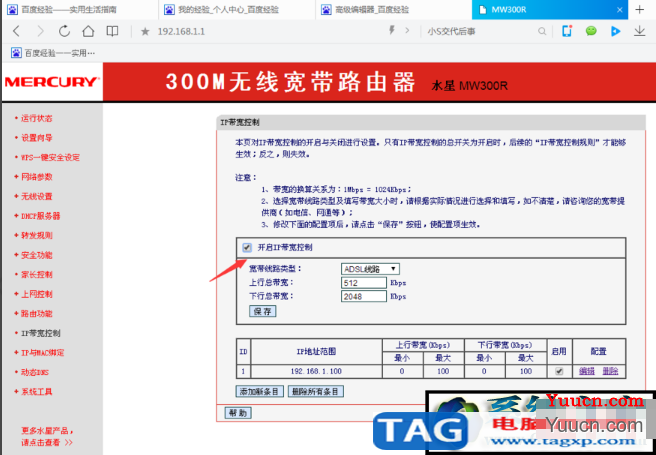Viewport: 656px width, 455px height.
Task: Reload the page with the refresh icon
Action: [x=64, y=31]
